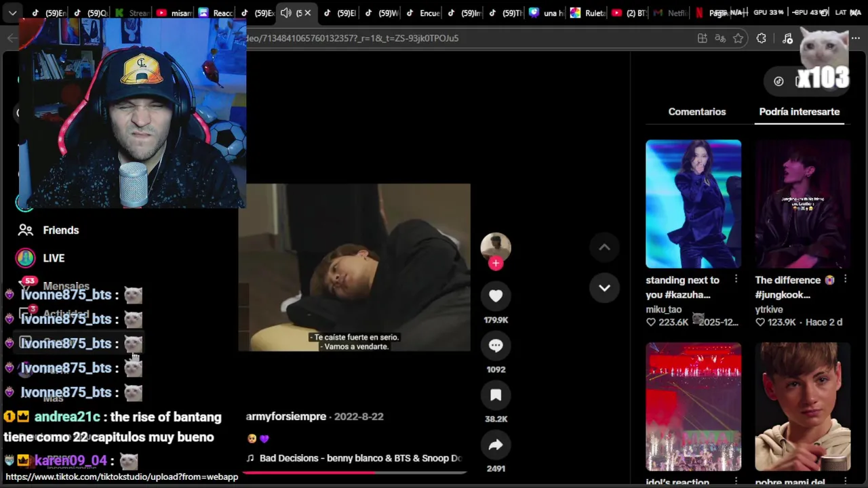Close the active browser tab
Image resolution: width=868 pixels, height=488 pixels.
[307, 13]
